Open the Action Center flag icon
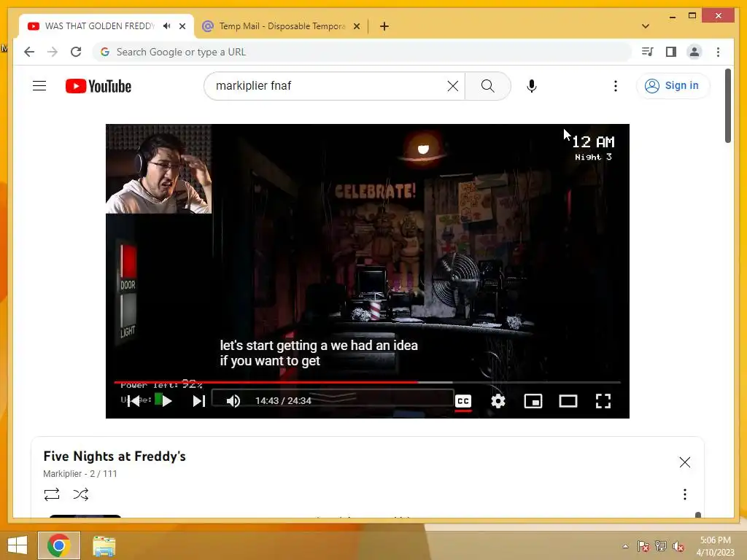Image resolution: width=747 pixels, height=560 pixels. tap(643, 546)
